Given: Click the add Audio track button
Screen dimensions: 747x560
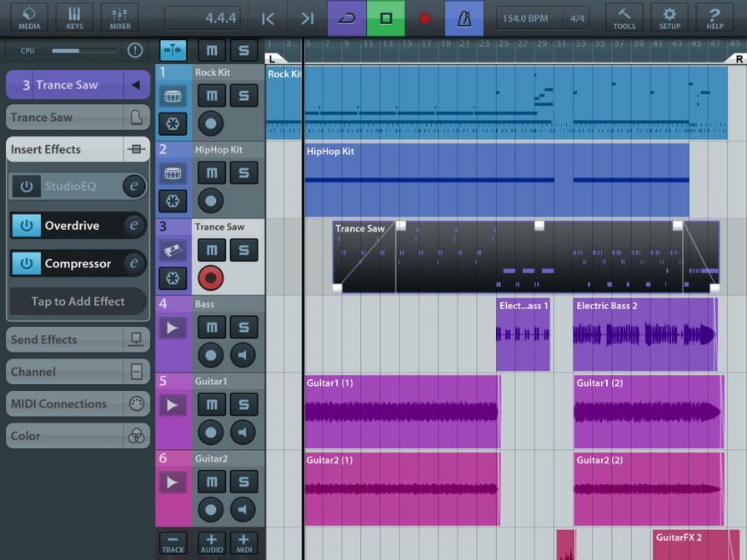Looking at the screenshot, I should tap(211, 543).
